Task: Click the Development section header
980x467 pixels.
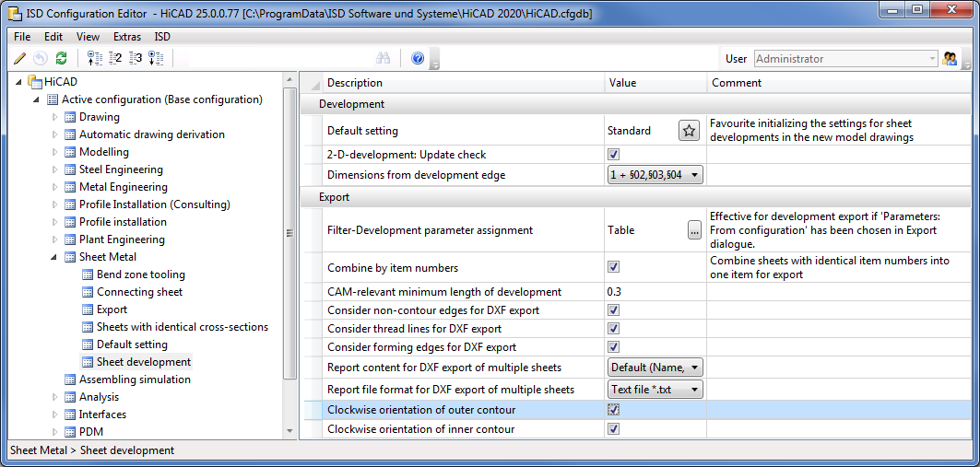Action: point(637,104)
